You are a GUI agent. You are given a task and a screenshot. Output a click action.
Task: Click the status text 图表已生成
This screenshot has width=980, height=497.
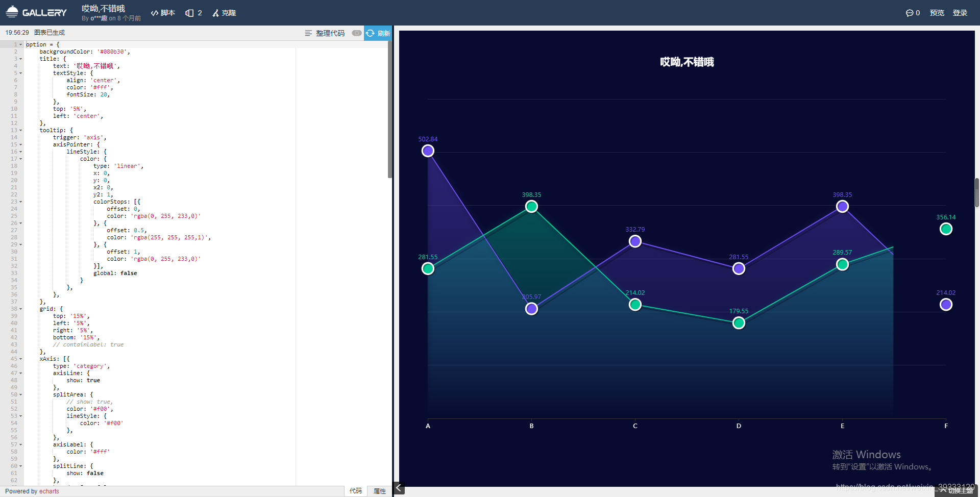[x=50, y=33]
